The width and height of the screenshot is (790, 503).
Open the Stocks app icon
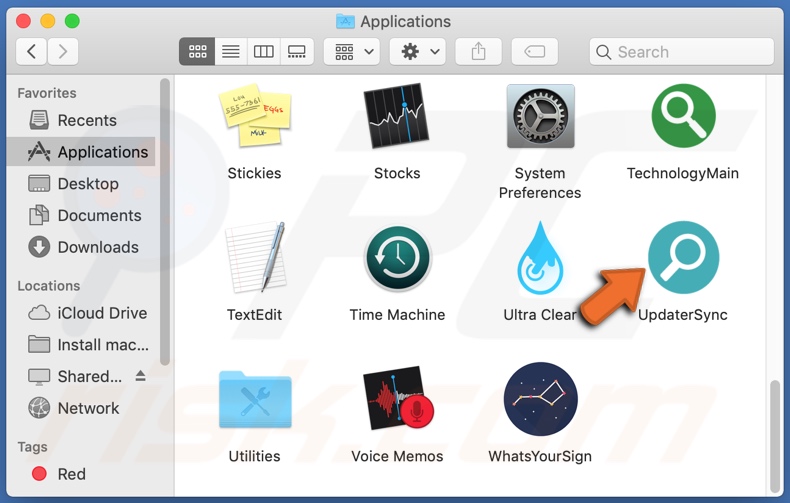(397, 116)
